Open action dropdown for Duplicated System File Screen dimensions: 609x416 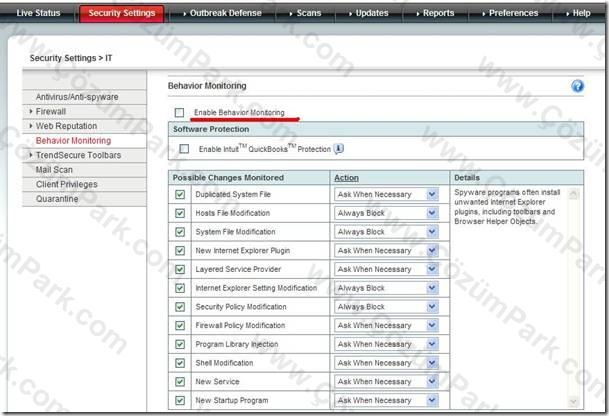coord(386,194)
